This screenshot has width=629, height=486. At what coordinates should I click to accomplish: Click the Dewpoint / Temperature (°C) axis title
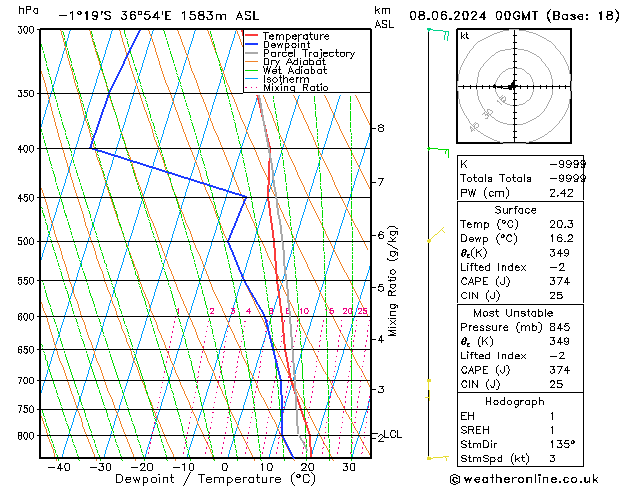215,479
